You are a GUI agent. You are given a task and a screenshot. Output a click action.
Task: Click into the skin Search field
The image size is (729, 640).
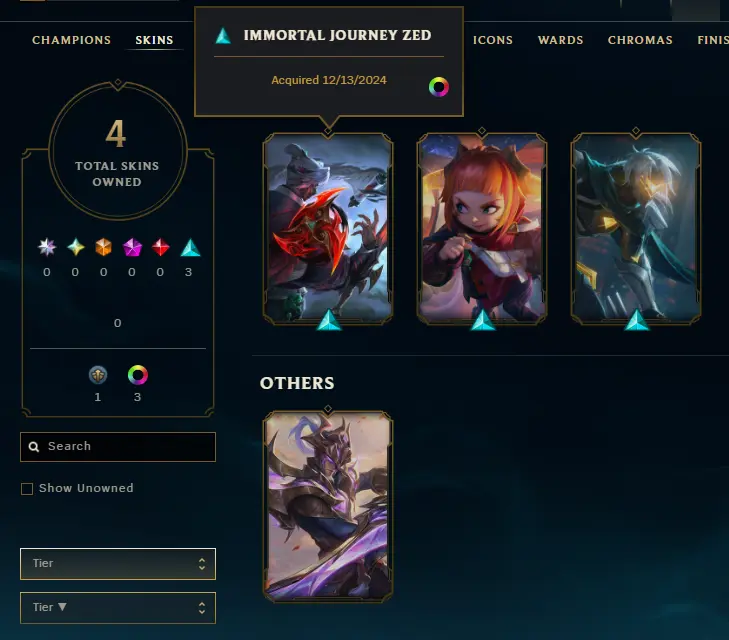(x=118, y=447)
